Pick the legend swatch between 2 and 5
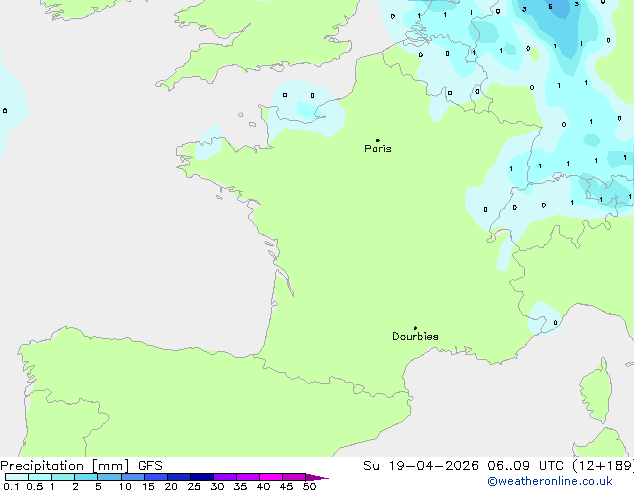The image size is (634, 490). pyautogui.click(x=86, y=477)
